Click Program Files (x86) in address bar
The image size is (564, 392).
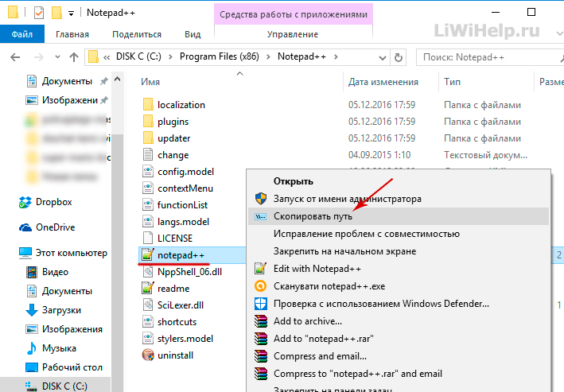pyautogui.click(x=219, y=56)
